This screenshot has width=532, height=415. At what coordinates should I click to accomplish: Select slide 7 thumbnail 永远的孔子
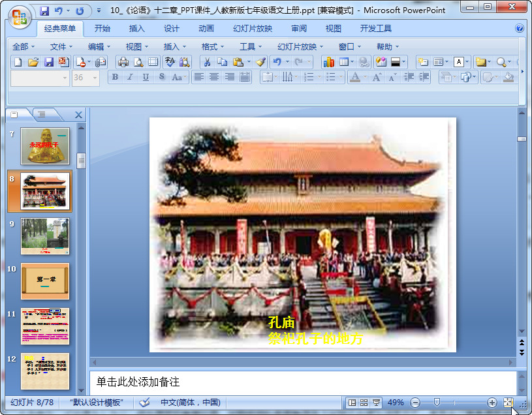45,146
